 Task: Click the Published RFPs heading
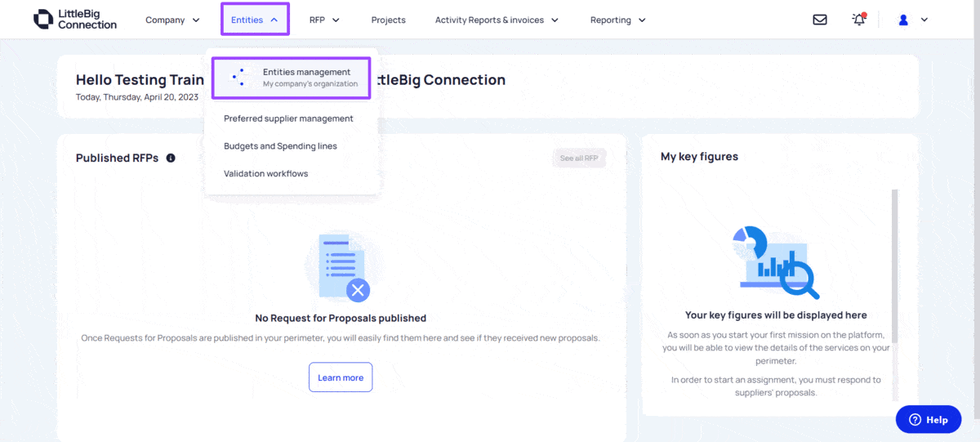click(117, 158)
